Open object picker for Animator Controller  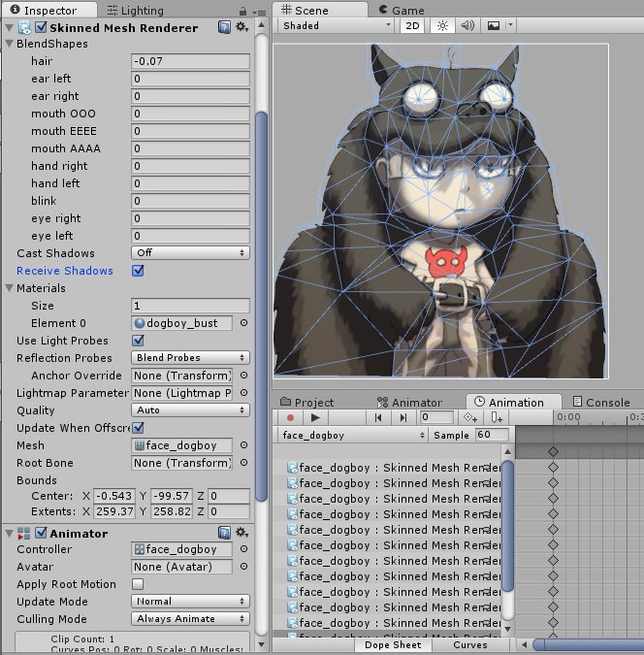243,549
